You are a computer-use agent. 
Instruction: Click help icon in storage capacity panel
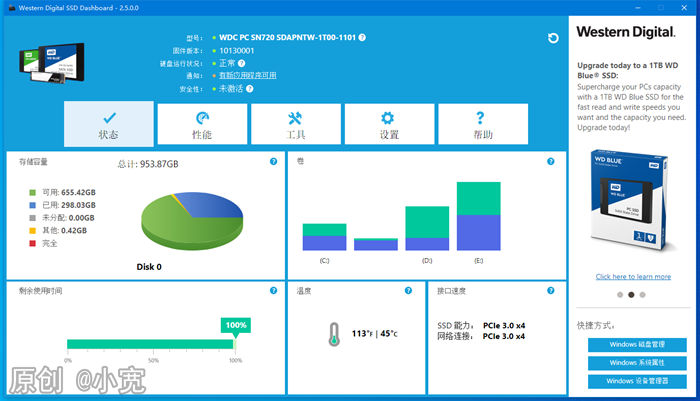274,162
